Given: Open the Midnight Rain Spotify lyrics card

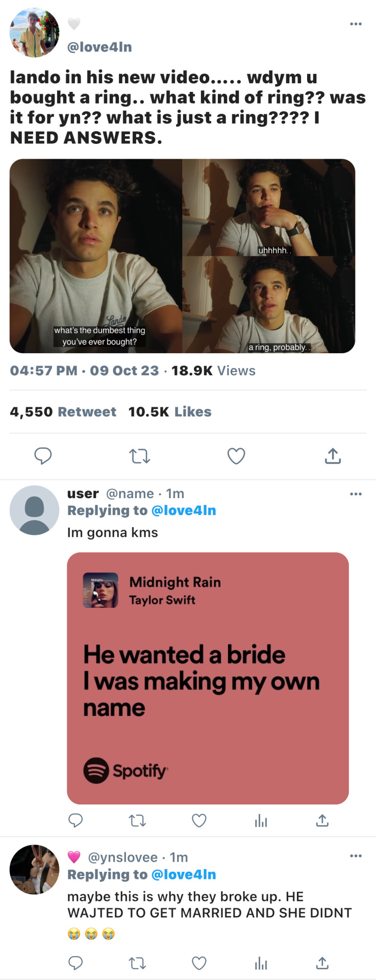Looking at the screenshot, I should 208,678.
